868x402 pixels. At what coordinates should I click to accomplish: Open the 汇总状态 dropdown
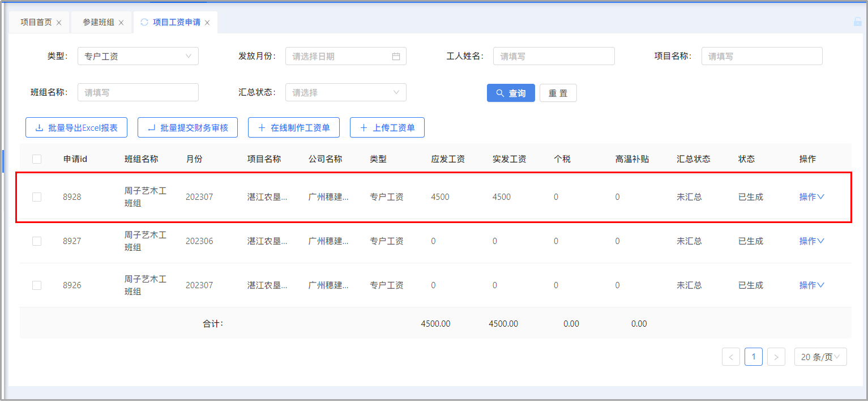[x=345, y=93]
